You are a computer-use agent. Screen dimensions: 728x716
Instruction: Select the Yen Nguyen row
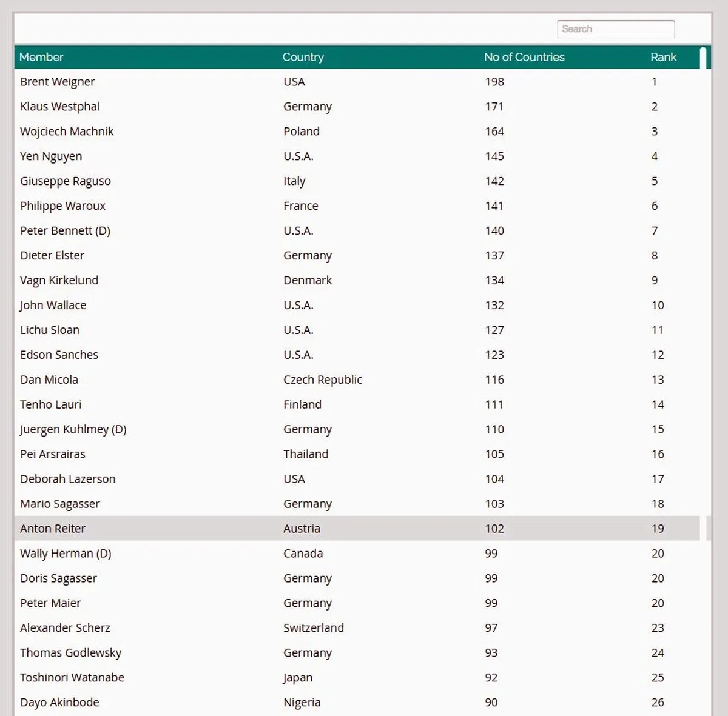tap(51, 156)
